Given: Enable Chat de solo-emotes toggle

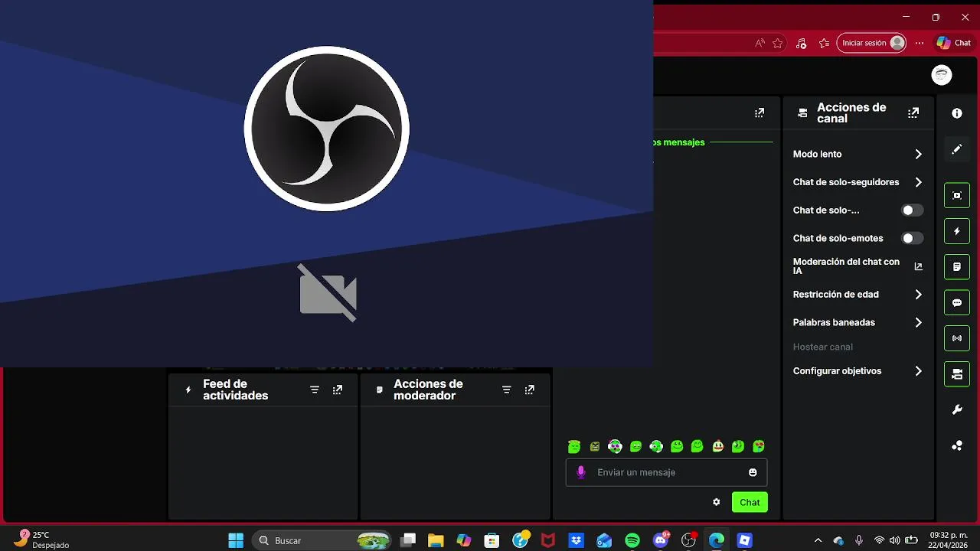Looking at the screenshot, I should click(912, 238).
